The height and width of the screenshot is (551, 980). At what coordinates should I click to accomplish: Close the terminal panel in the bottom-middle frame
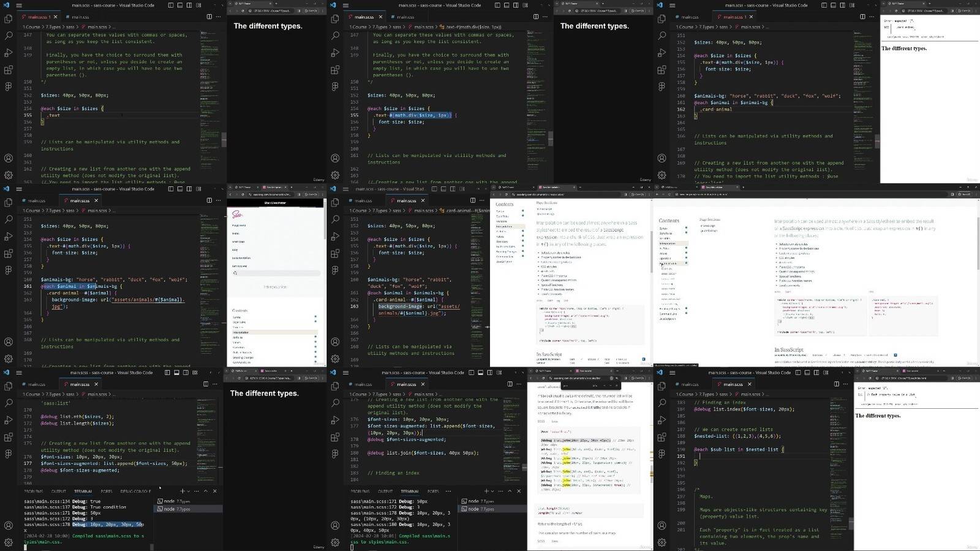pyautogui.click(x=519, y=491)
